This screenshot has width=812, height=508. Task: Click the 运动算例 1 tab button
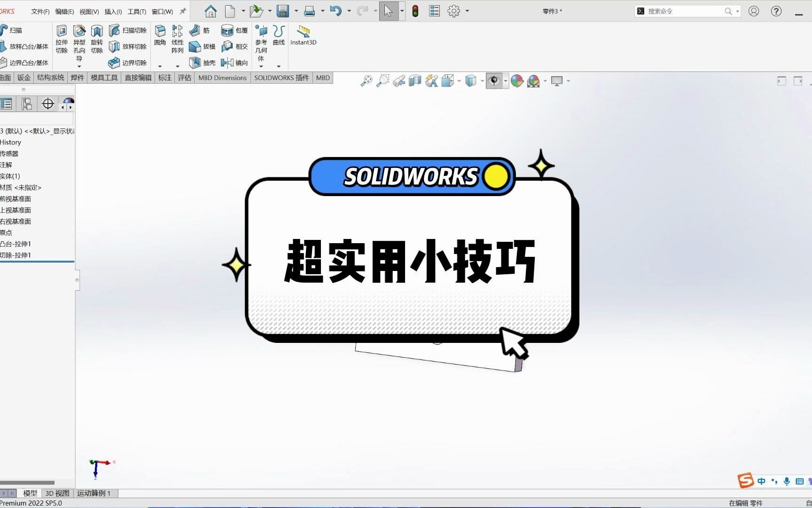[94, 493]
